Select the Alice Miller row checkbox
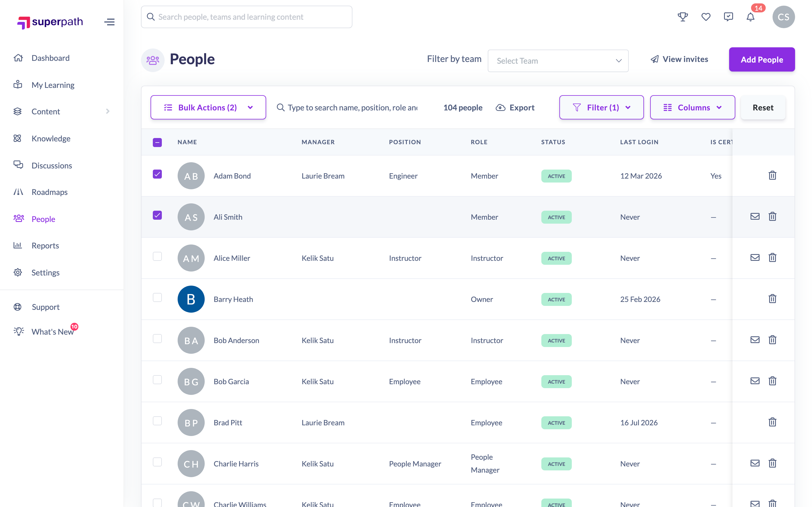Image resolution: width=812 pixels, height=507 pixels. (157, 257)
